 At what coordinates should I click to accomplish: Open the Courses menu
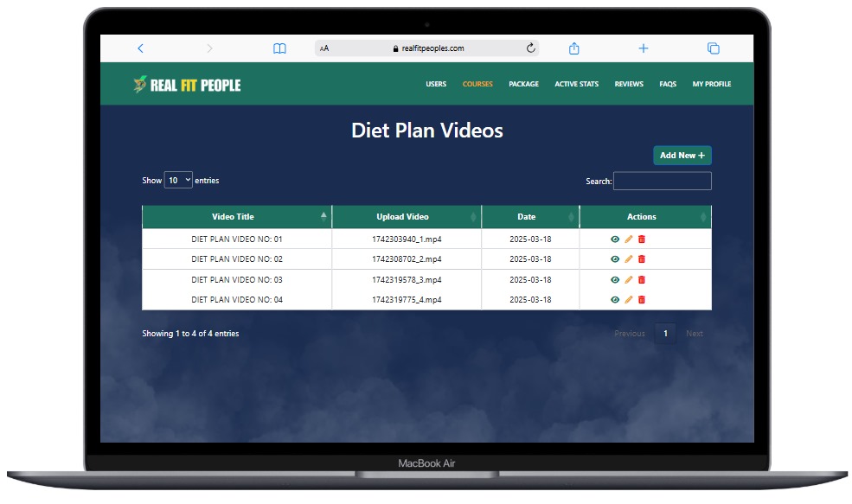[x=477, y=84]
